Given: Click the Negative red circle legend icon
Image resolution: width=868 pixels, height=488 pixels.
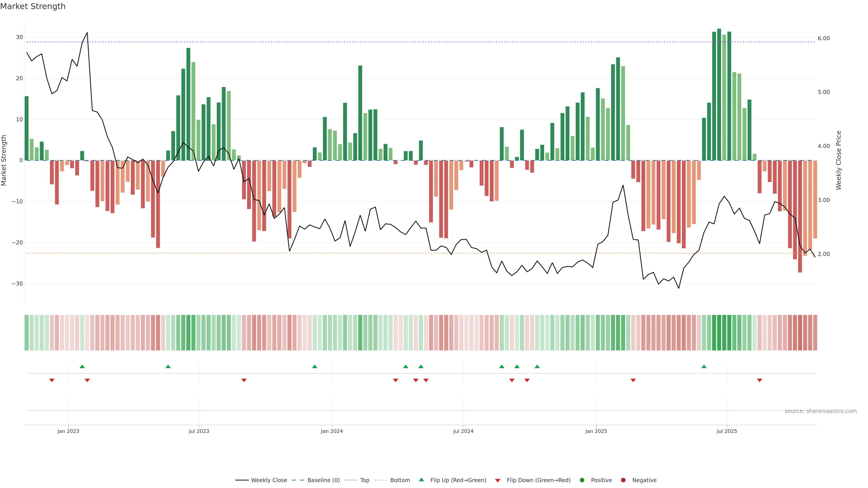Looking at the screenshot, I should pyautogui.click(x=623, y=480).
